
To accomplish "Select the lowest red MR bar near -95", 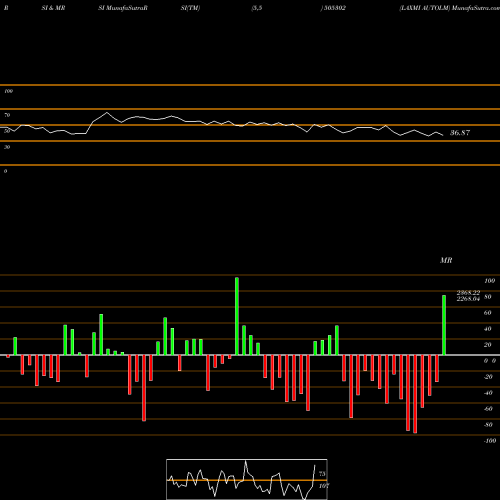I will coord(415,394).
